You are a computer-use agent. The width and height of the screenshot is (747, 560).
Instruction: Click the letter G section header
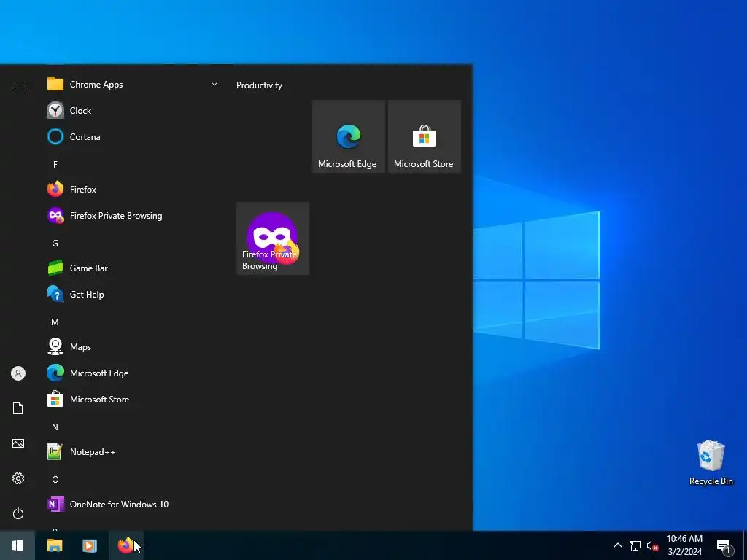pyautogui.click(x=55, y=244)
